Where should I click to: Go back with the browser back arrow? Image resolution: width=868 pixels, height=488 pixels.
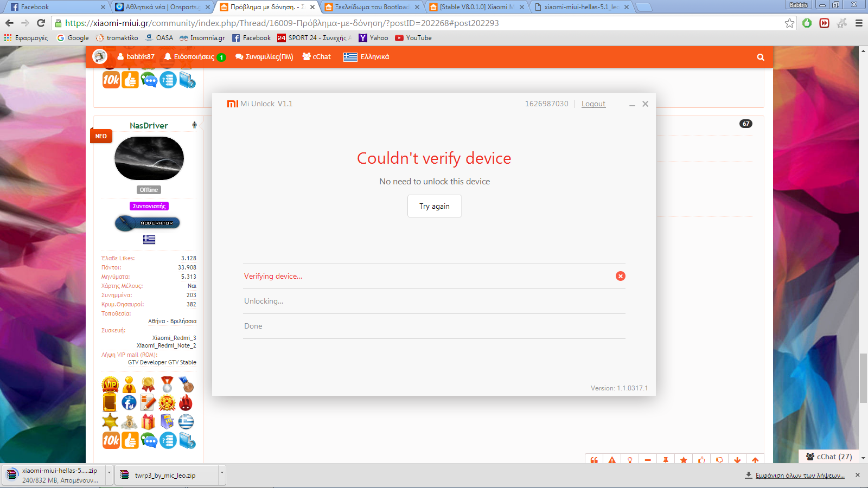tap(9, 23)
